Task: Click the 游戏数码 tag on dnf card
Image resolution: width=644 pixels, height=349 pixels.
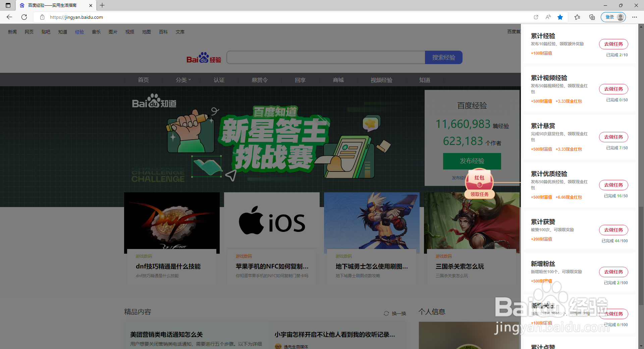Action: (x=144, y=256)
